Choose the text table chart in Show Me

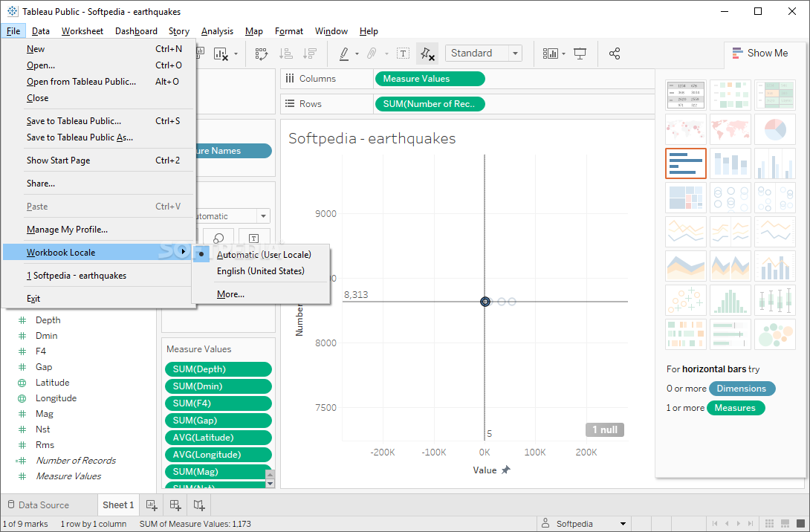pos(685,95)
